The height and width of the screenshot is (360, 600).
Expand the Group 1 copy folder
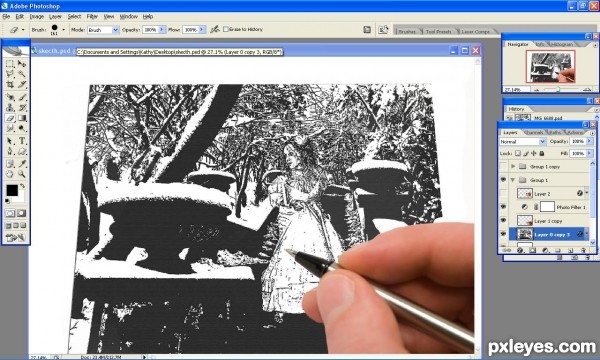click(x=513, y=166)
